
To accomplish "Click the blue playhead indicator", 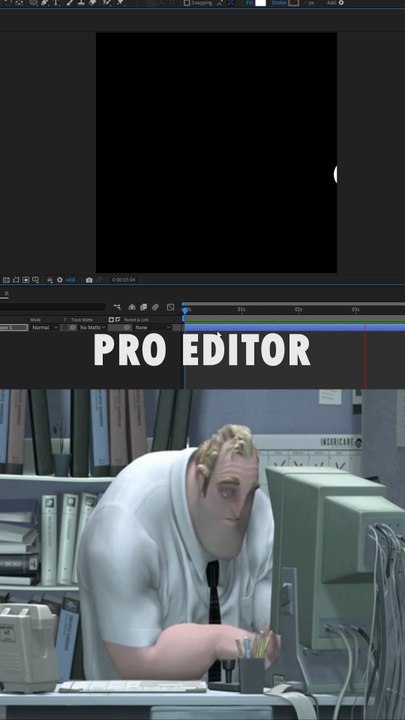I will click(185, 310).
